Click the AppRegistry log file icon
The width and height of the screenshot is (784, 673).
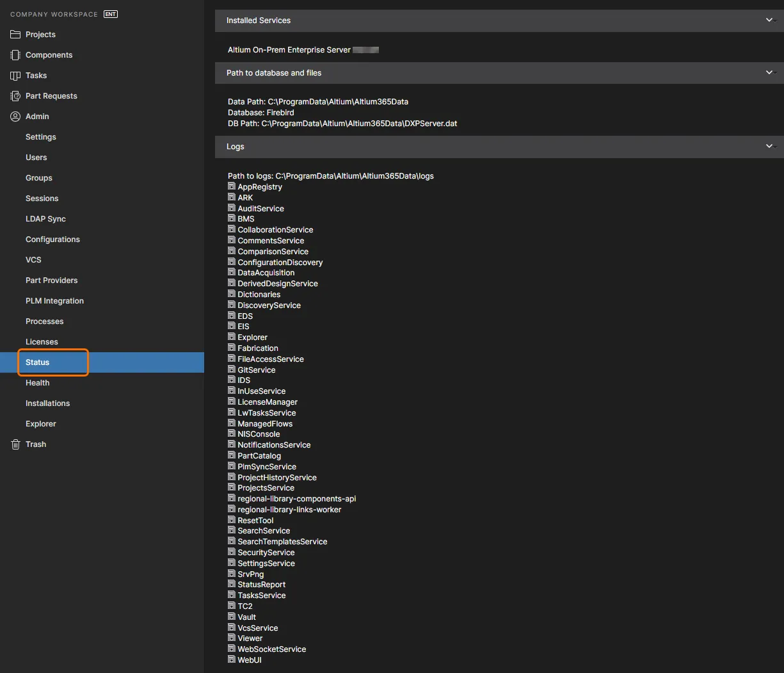click(232, 186)
